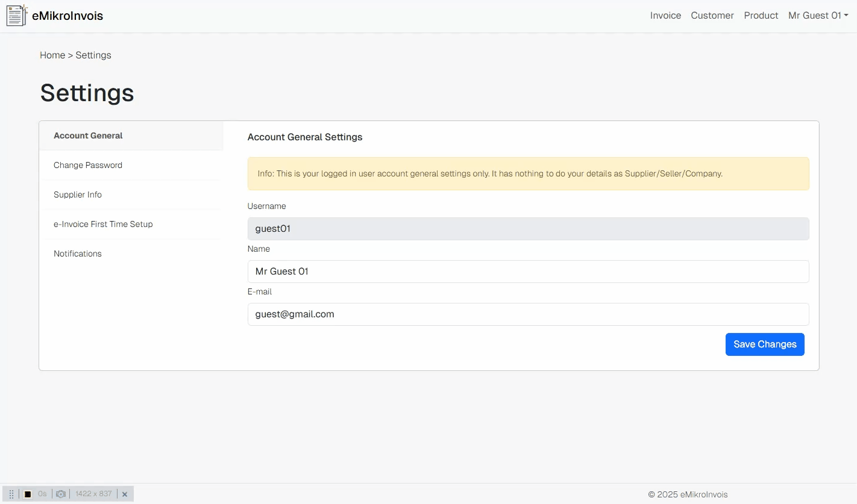Open the Product menu link

[761, 16]
